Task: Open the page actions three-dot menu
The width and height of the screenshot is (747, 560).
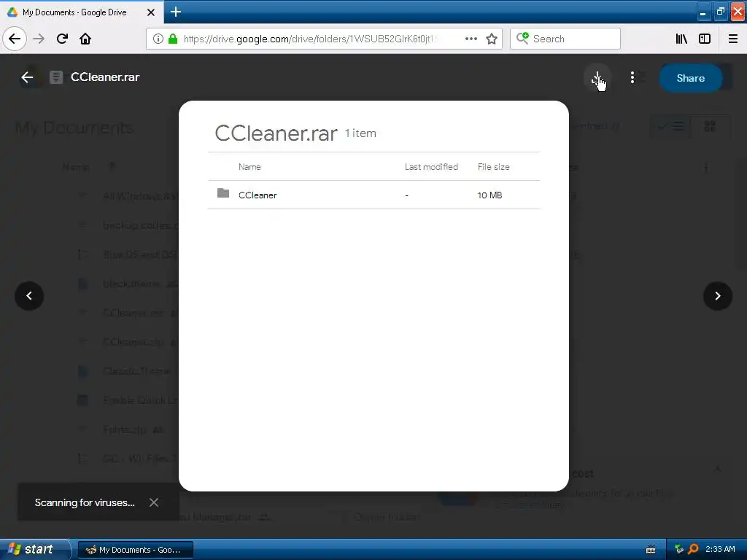Action: pos(471,39)
